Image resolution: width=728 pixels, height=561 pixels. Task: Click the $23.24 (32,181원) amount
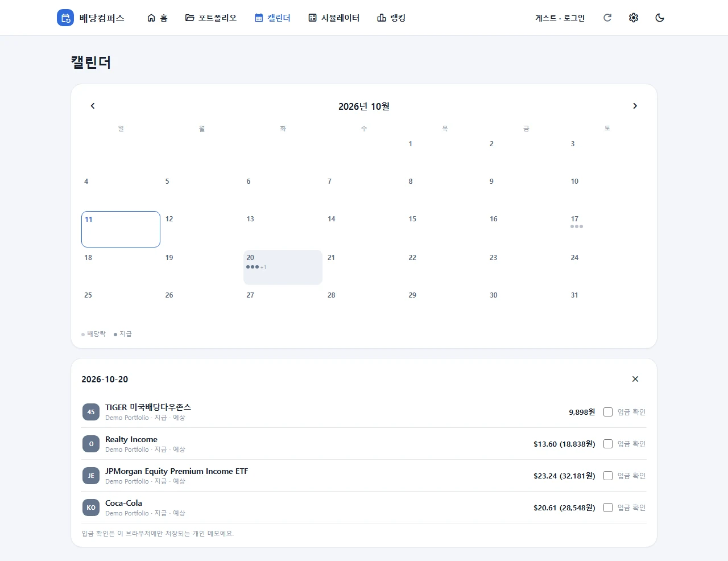coord(564,476)
